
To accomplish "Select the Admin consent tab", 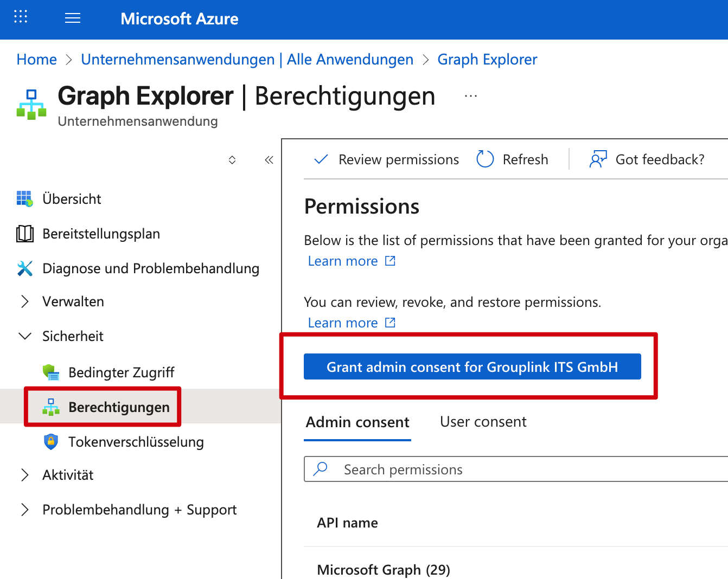I will (x=357, y=422).
